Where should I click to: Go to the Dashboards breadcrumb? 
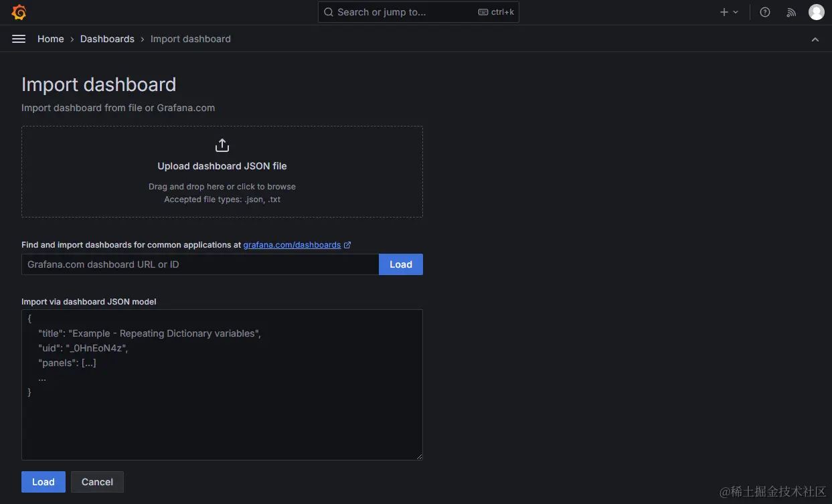pos(107,39)
